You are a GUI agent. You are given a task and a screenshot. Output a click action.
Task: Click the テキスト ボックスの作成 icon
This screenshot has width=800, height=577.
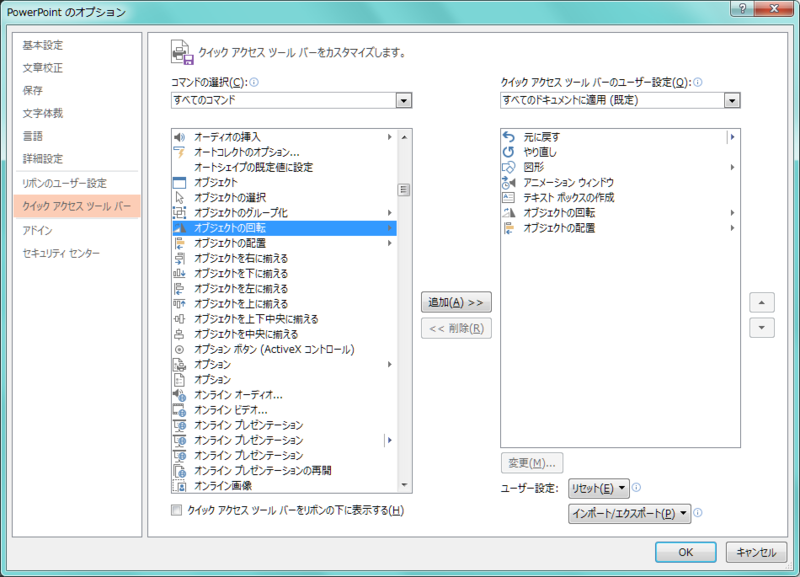[x=509, y=197]
